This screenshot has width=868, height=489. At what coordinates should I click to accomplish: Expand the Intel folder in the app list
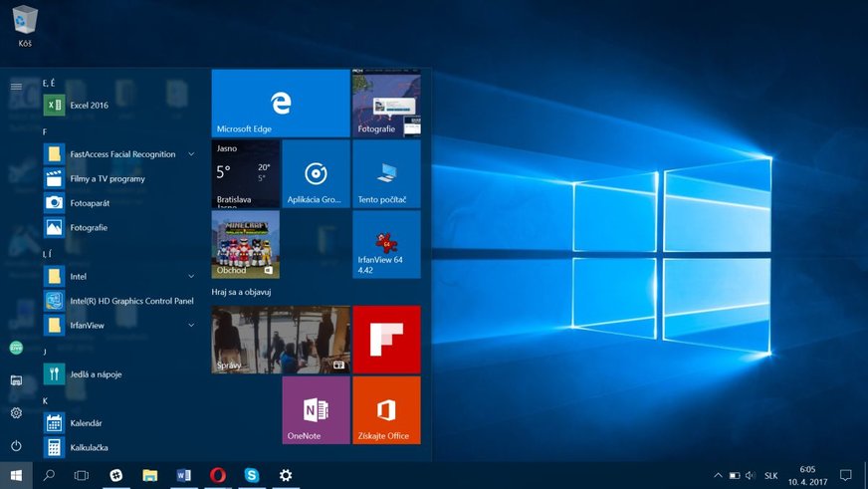click(x=191, y=276)
